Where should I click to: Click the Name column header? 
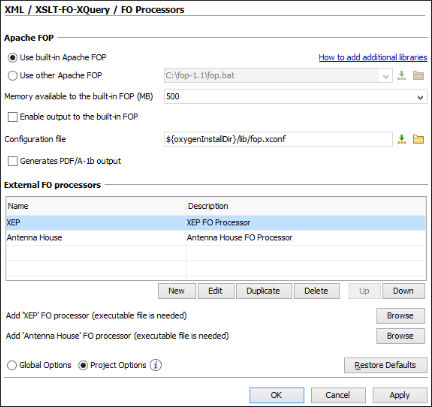coord(96,206)
